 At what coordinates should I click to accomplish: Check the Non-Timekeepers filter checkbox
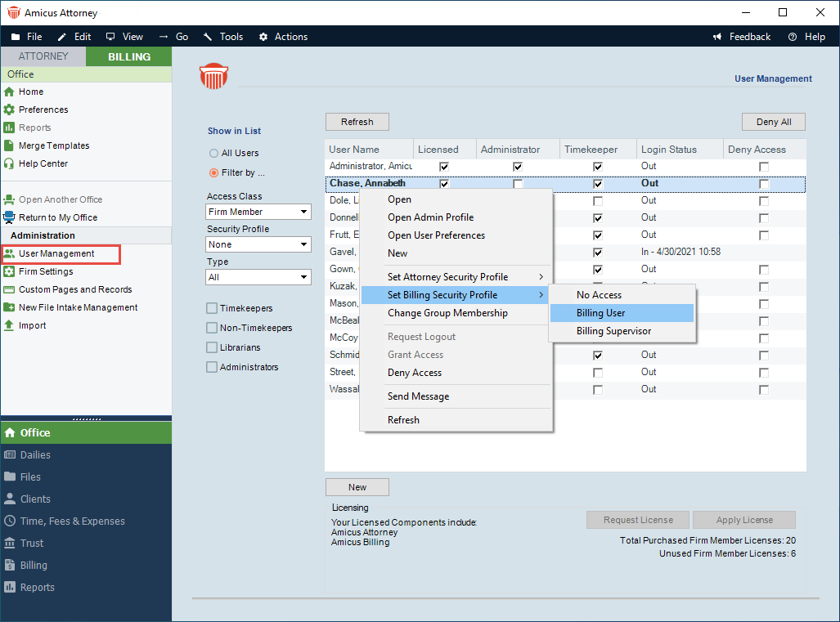tap(212, 328)
